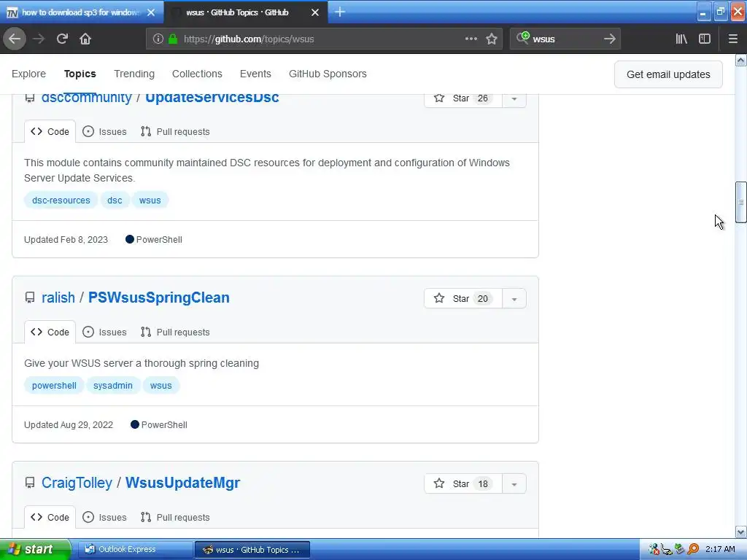Click the dsc-resources topic tag

pos(61,201)
